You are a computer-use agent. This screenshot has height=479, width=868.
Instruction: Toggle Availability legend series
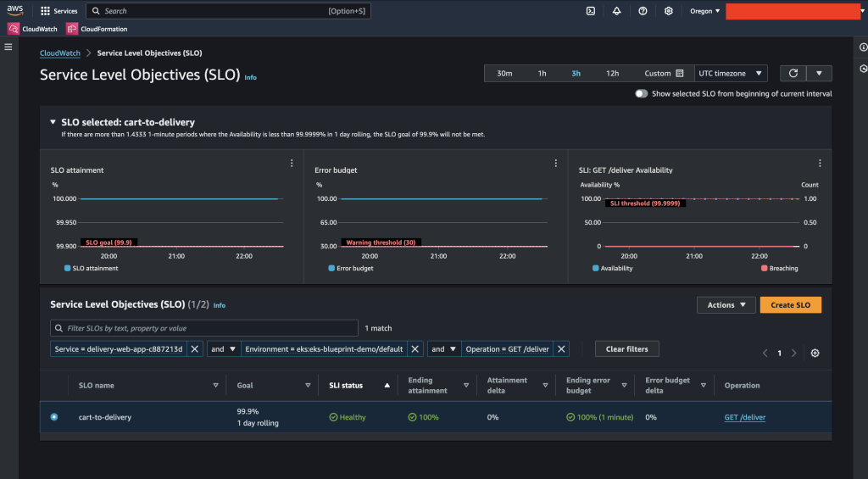[x=612, y=268]
